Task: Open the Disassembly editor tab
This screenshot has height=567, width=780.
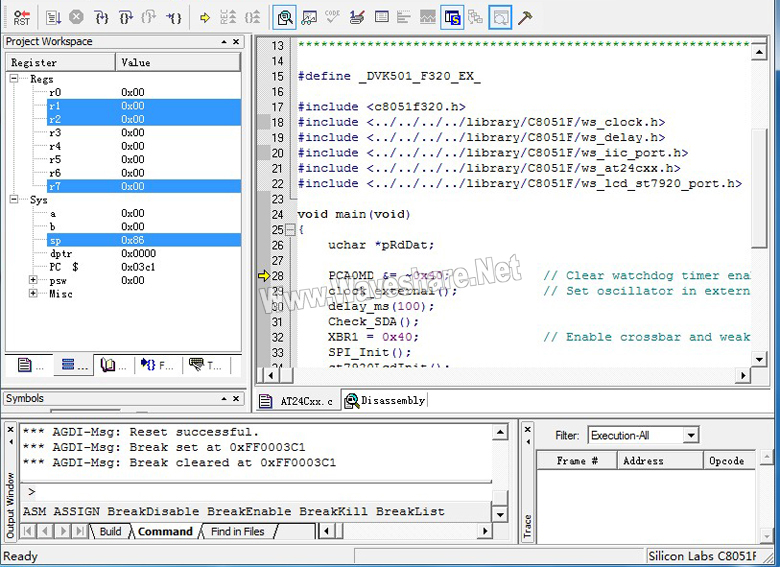Action: tap(386, 400)
